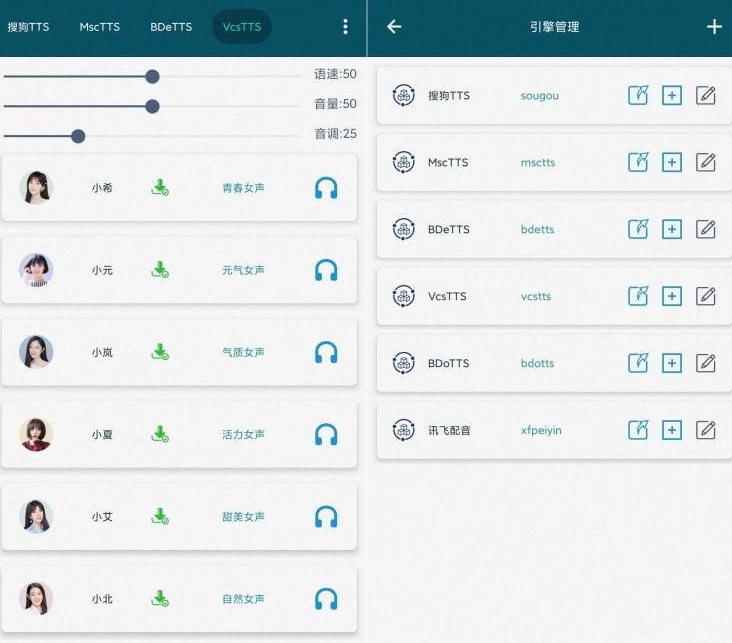Click the plus box for VcsTTS
This screenshot has width=732, height=643.
click(x=672, y=296)
